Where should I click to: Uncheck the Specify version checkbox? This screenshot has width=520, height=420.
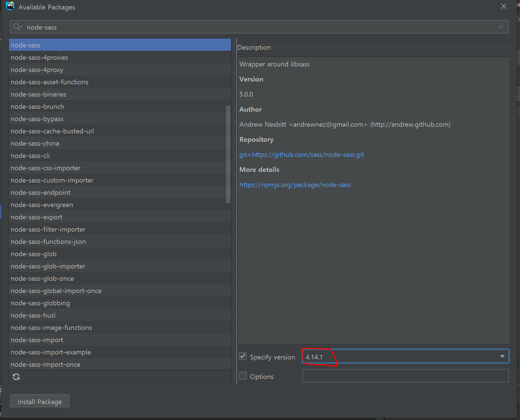243,356
